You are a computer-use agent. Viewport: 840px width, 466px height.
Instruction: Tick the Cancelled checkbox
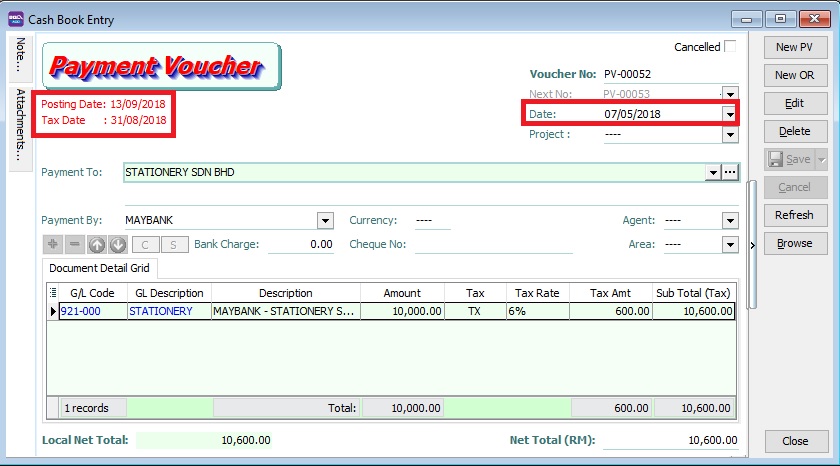coord(730,47)
